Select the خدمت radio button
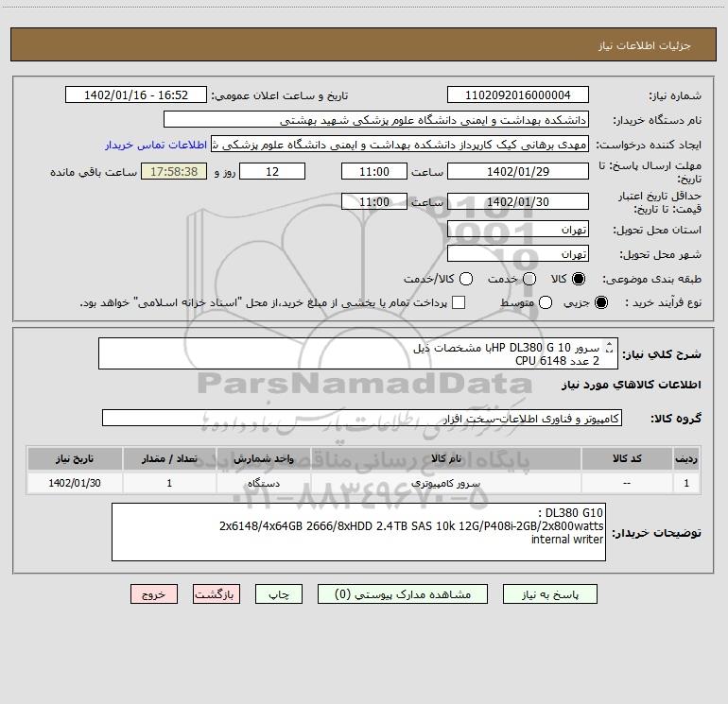728x704 pixels. 529,279
